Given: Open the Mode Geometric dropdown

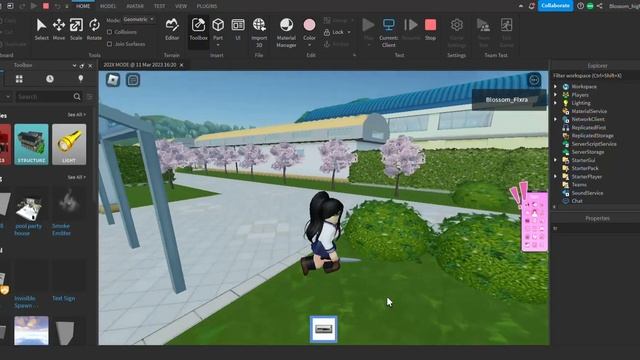Looking at the screenshot, I should pyautogui.click(x=139, y=19).
